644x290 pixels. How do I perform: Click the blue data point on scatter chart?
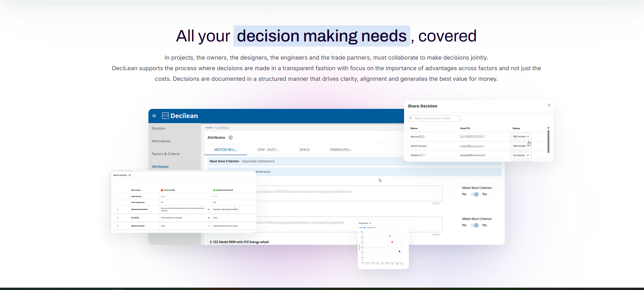tap(400, 251)
